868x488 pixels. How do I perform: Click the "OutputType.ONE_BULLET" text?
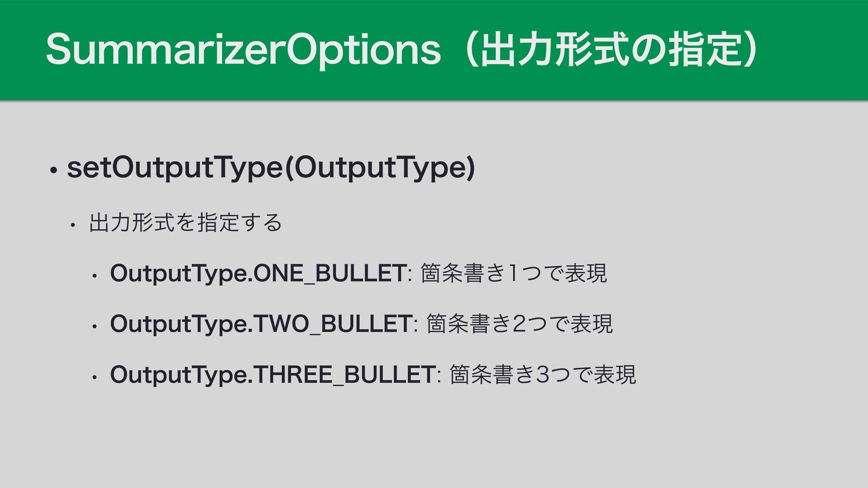point(258,274)
